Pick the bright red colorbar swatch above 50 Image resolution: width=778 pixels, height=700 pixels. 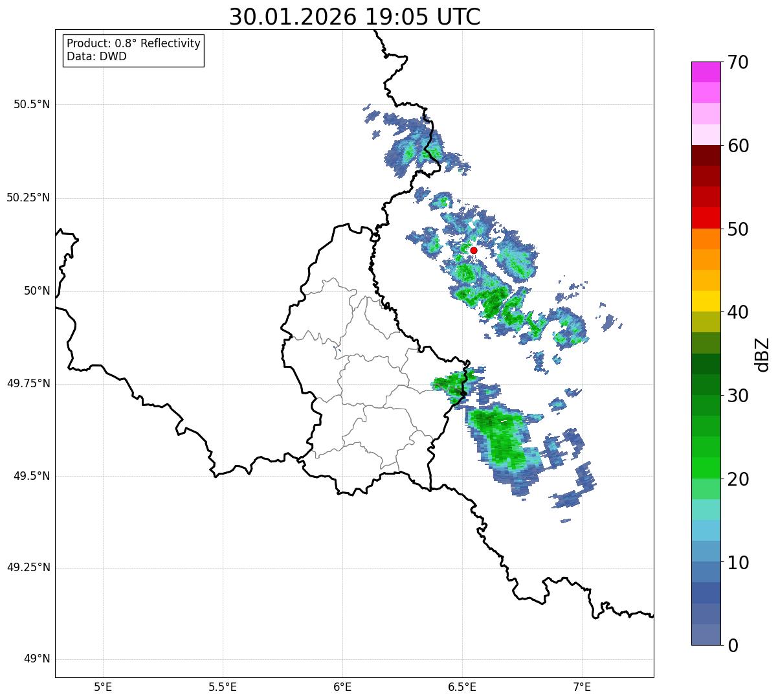click(706, 218)
